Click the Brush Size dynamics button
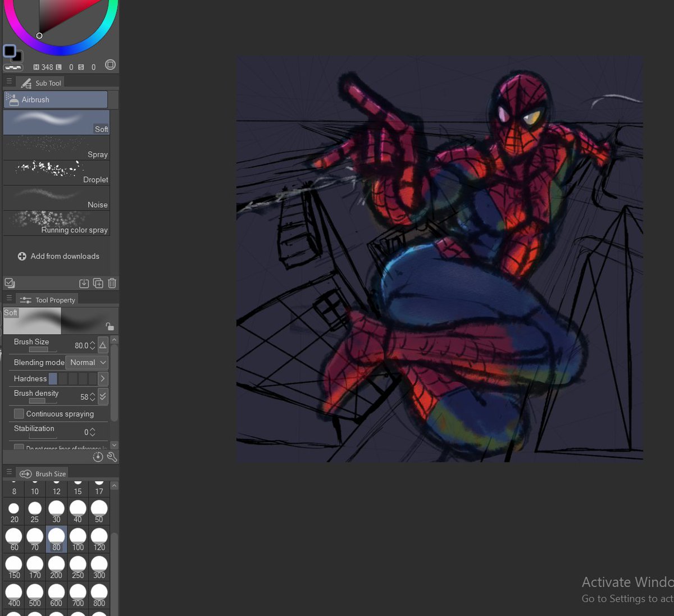The image size is (674, 616). coord(103,345)
